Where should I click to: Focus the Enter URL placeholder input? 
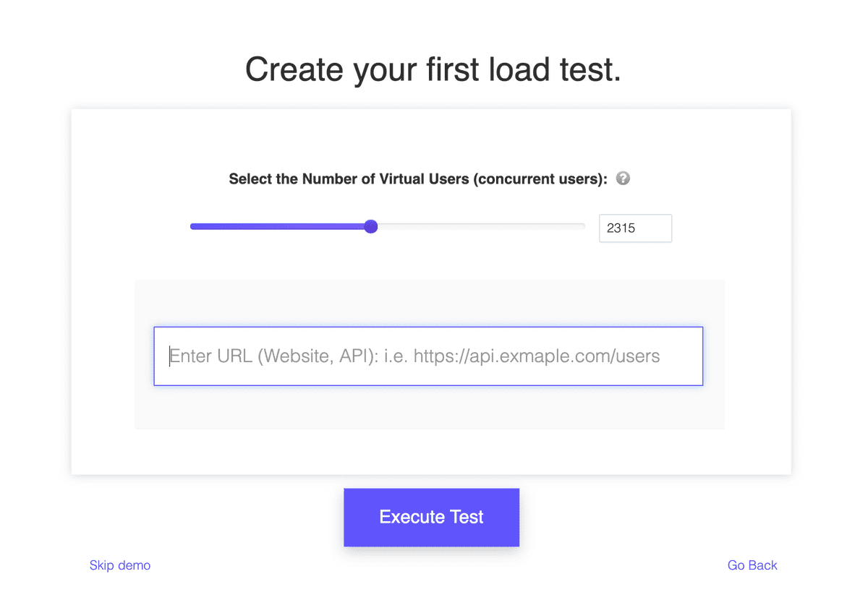tap(428, 356)
